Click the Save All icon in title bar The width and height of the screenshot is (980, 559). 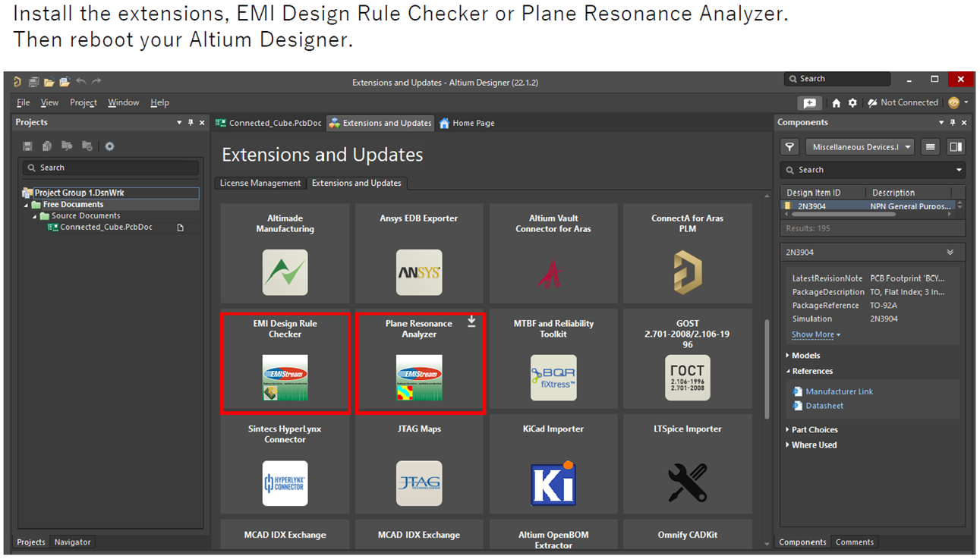click(x=33, y=82)
